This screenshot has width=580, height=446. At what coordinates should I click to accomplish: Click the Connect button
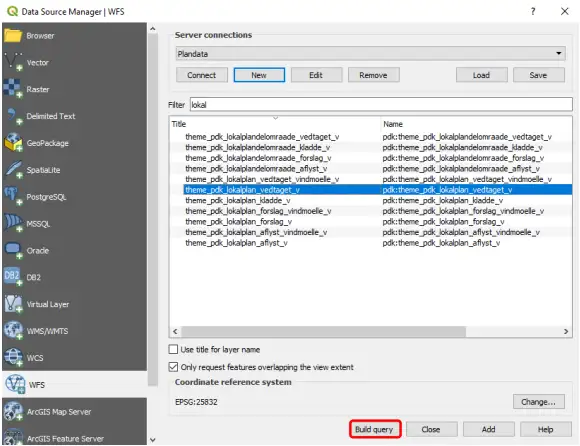pyautogui.click(x=202, y=75)
